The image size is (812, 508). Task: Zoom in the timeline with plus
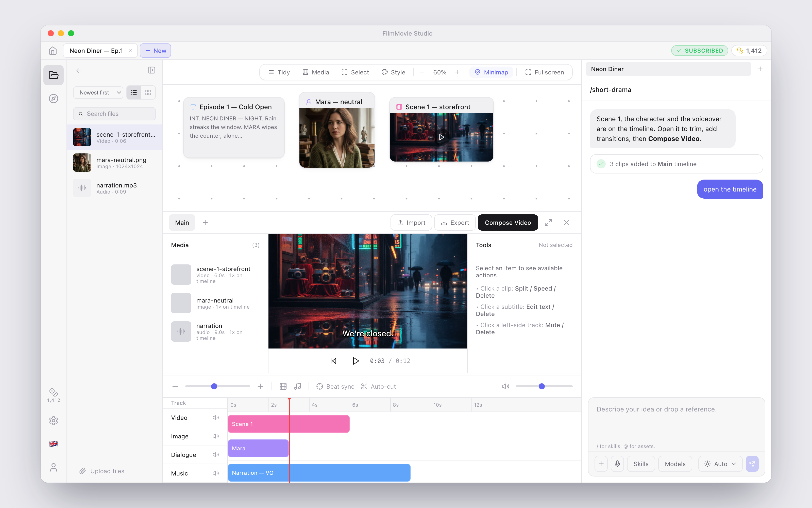click(260, 386)
